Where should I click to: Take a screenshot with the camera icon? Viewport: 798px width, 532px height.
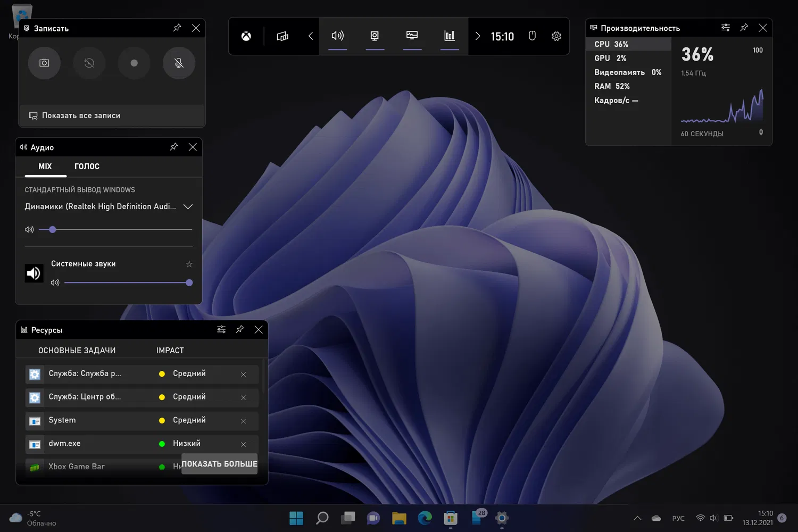[x=44, y=63]
